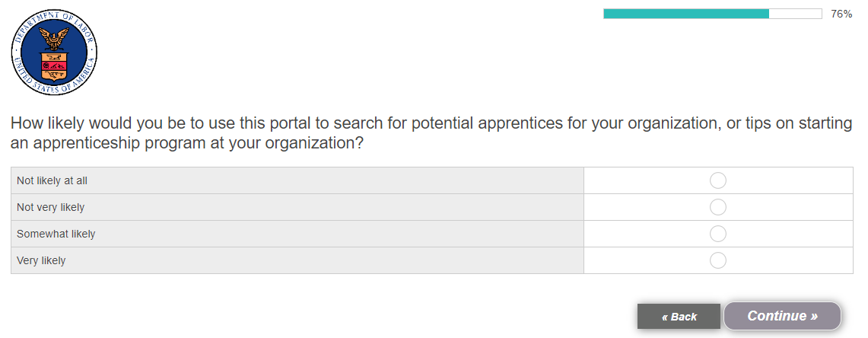Image resolution: width=868 pixels, height=338 pixels.
Task: Select the "Not likely at all" radio button
Action: (717, 180)
